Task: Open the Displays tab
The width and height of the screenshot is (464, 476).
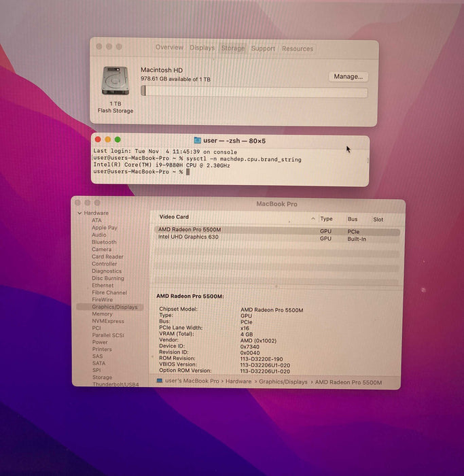Action: pyautogui.click(x=202, y=48)
